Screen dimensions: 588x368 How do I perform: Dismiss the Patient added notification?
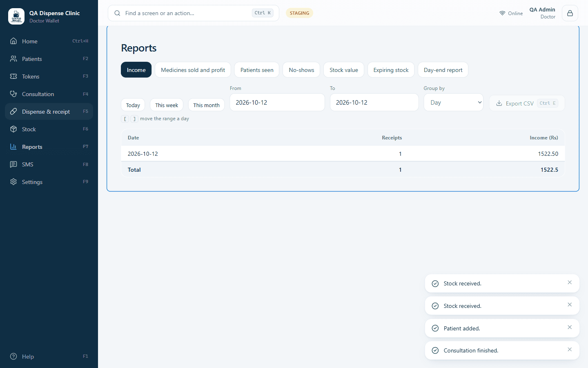(x=570, y=328)
